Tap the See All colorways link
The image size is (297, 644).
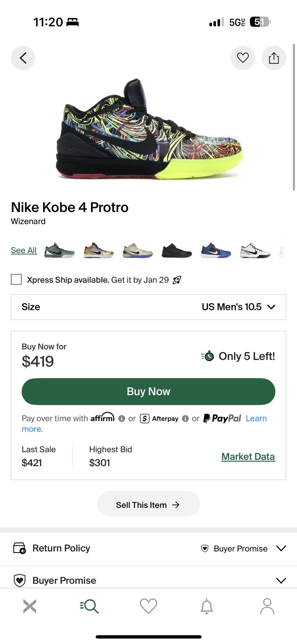pyautogui.click(x=24, y=250)
